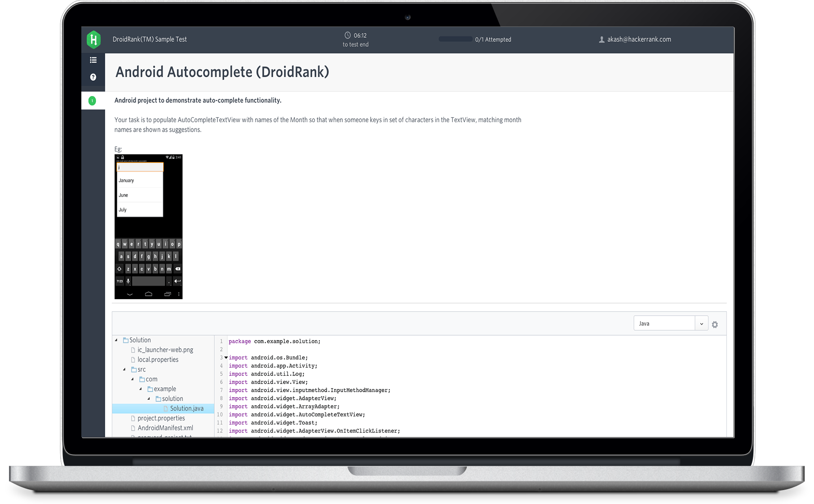
Task: Click the project.properties file icon
Action: coord(133,419)
